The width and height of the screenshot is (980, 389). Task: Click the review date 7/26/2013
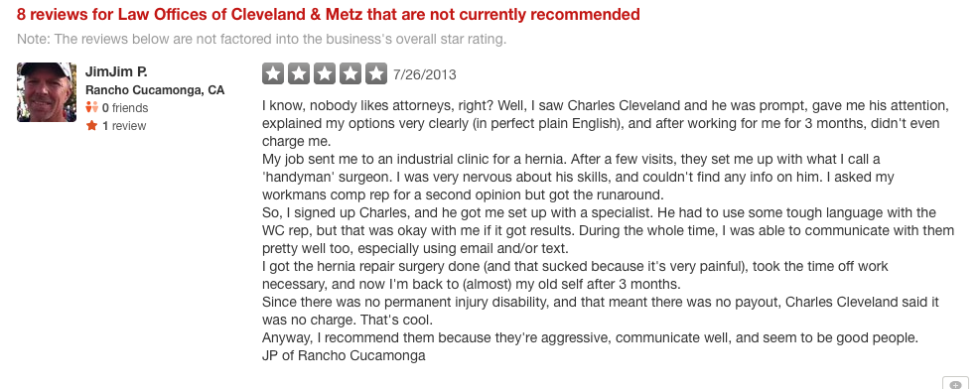pyautogui.click(x=424, y=75)
